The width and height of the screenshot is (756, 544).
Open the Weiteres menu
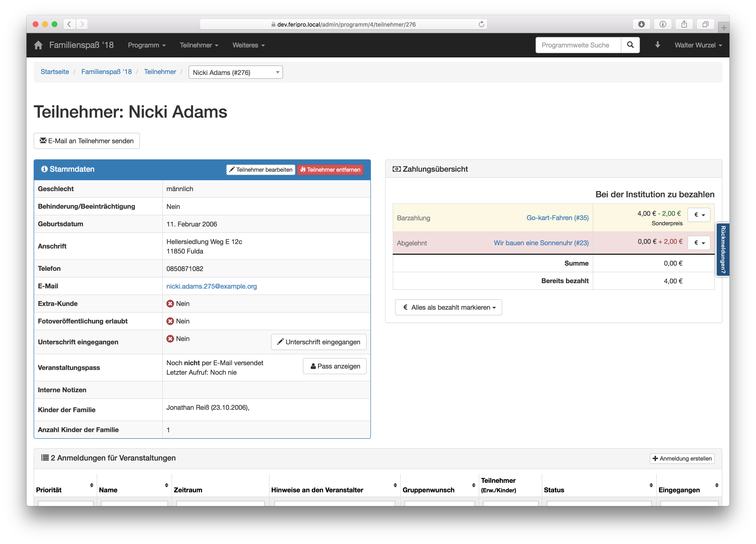[x=248, y=45]
